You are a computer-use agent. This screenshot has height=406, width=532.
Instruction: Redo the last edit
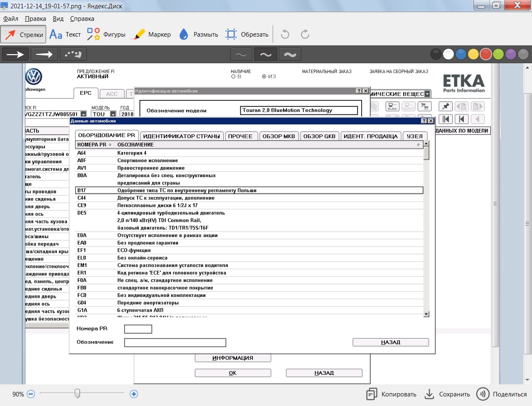305,34
